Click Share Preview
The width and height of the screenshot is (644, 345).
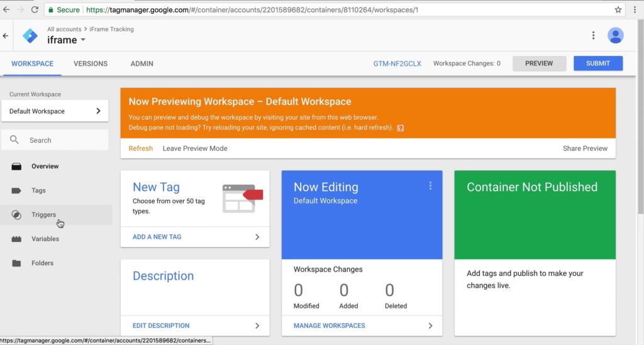click(585, 148)
